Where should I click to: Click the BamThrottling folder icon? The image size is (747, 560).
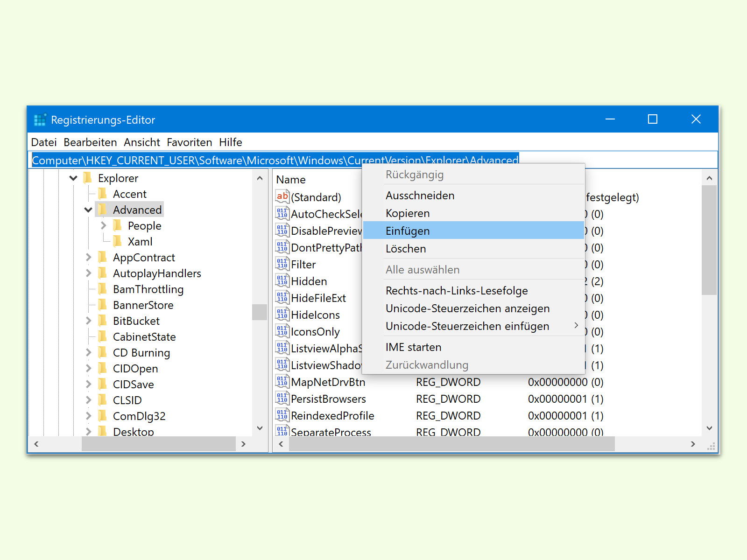coord(103,289)
